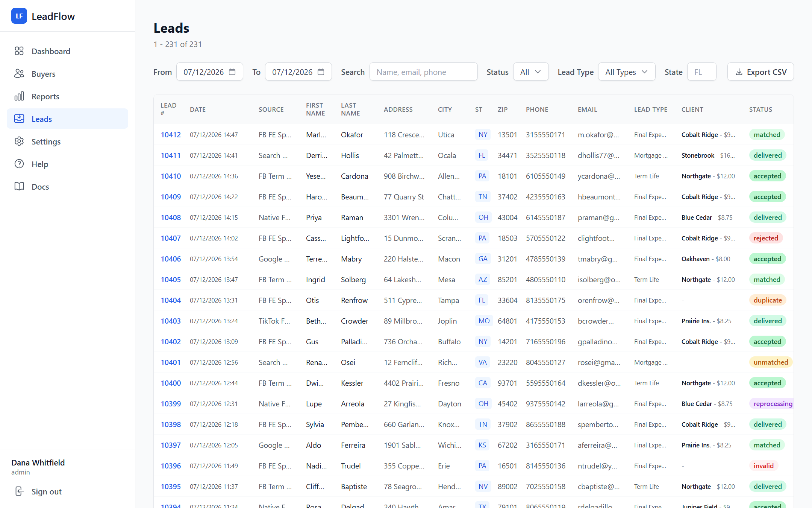Open the Help page

68,164
